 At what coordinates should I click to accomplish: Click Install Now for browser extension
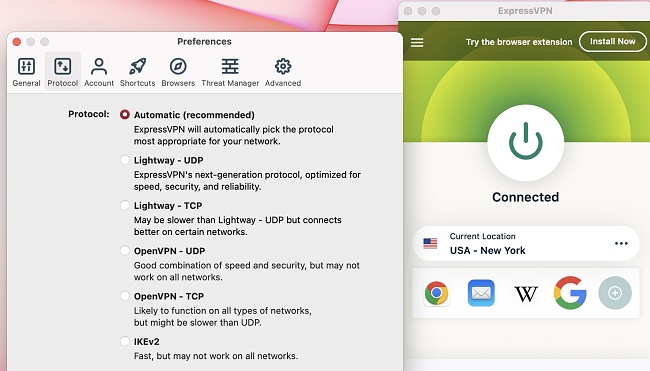pyautogui.click(x=613, y=42)
